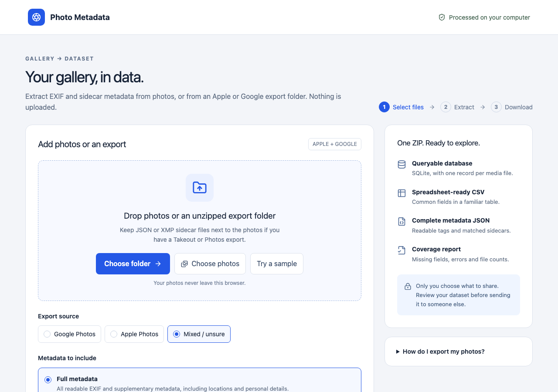558x392 pixels.
Task: Click the Choose folder button
Action: (133, 264)
